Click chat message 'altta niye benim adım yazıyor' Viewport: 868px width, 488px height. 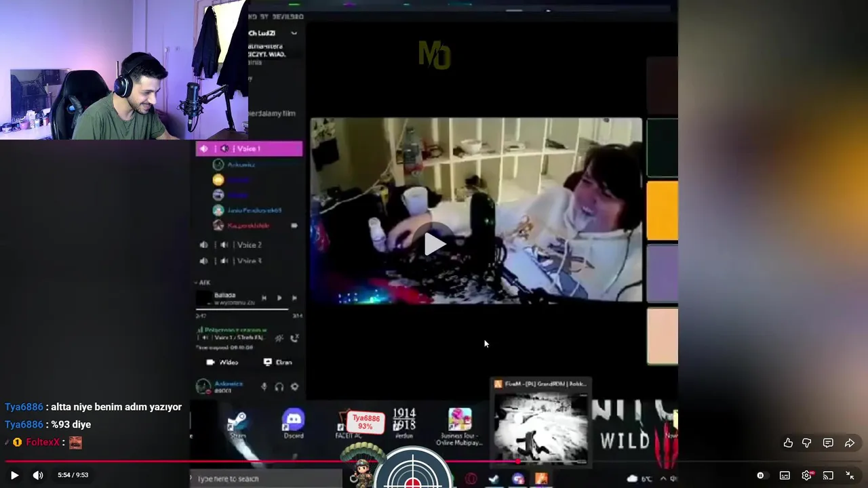tap(116, 407)
